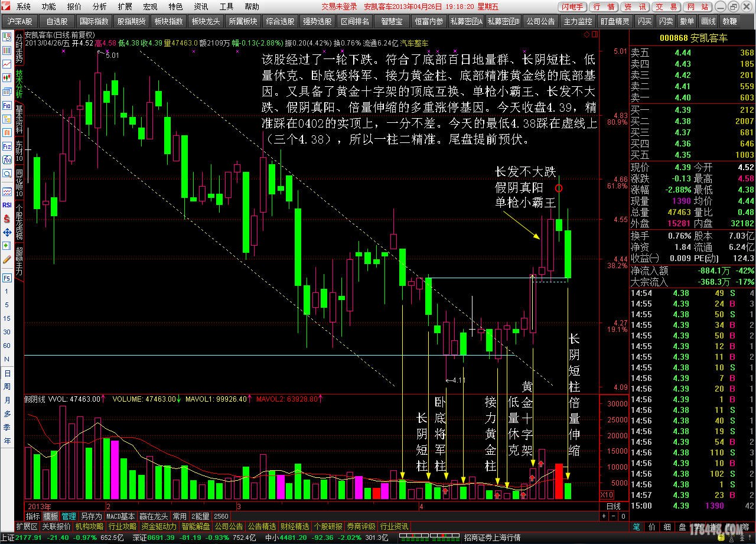Open the 系统 menu

24,6
